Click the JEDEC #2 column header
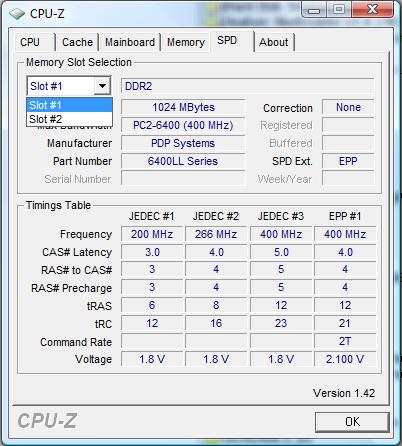The height and width of the screenshot is (446, 402). coord(216,216)
